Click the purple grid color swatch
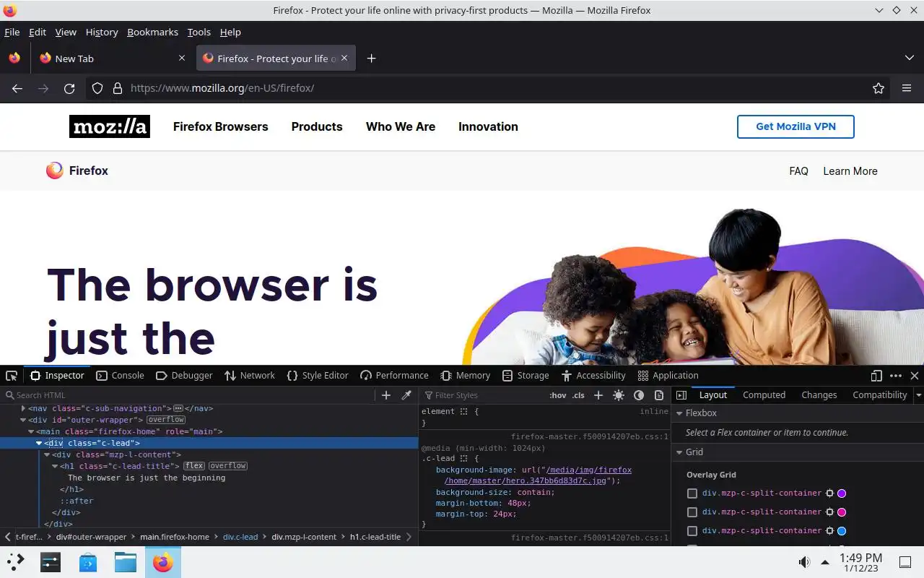Viewport: 924px width, 578px height. coord(842,493)
